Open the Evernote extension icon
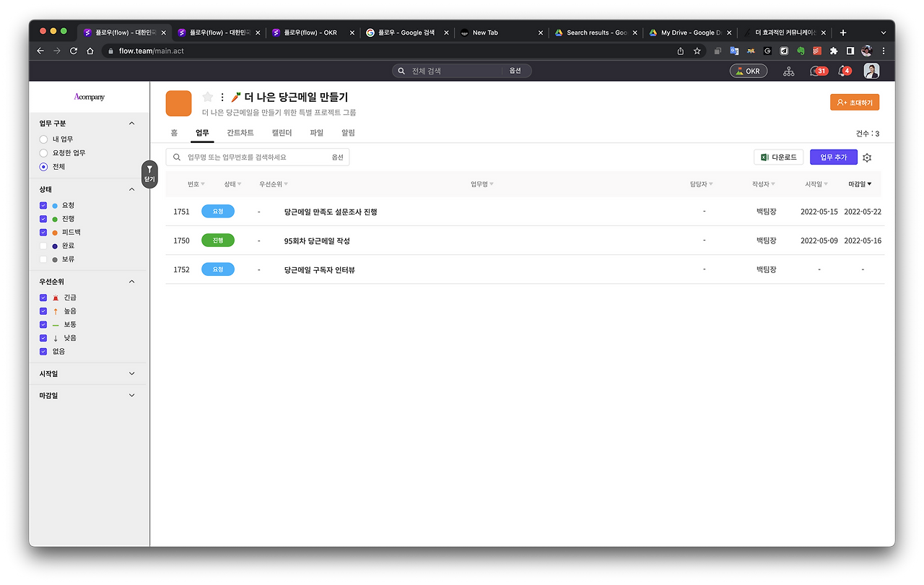 (801, 51)
